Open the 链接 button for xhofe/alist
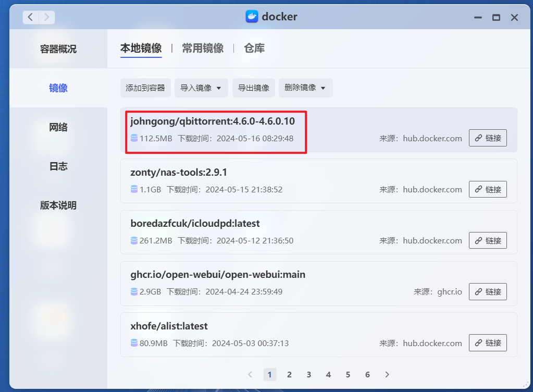The height and width of the screenshot is (392, 533). (x=488, y=342)
